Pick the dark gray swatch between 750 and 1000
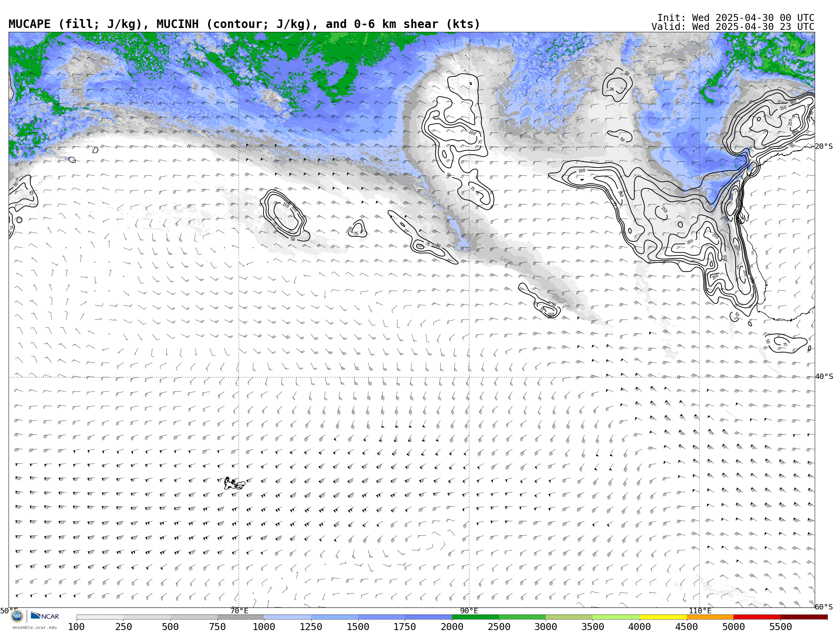Screen dimensions: 840x632 pos(241,617)
